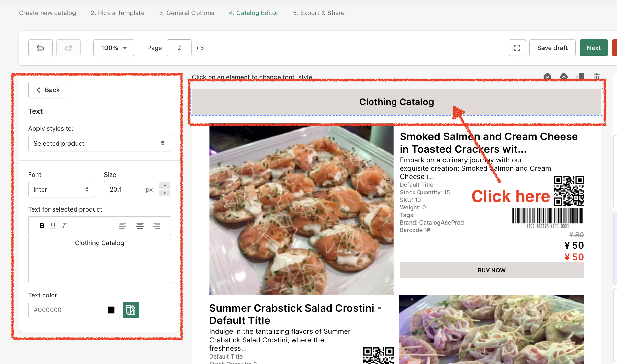Screen dimensions: 617x364
Task: Click the QR code beside Summer Crabstick description
Action: click(x=379, y=355)
